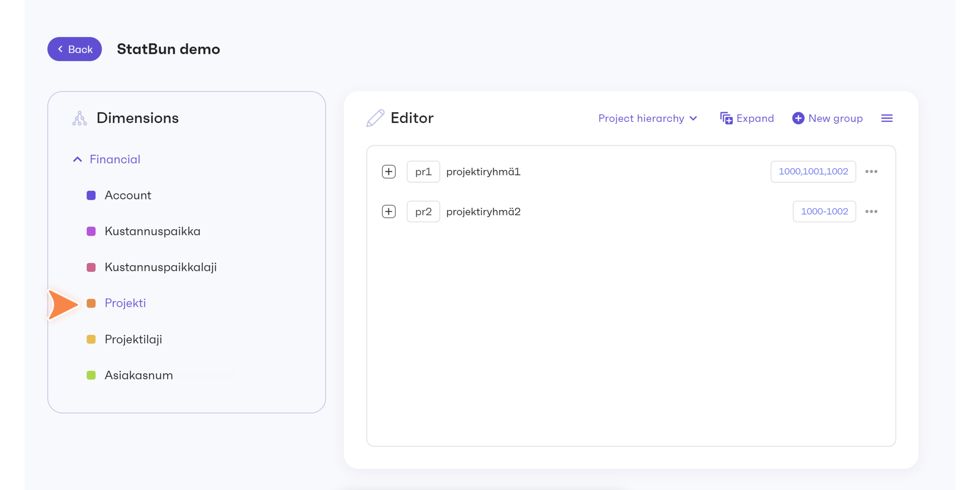Viewport: 980px width, 490px height.
Task: Open the Project hierarchy dropdown
Action: pos(648,118)
